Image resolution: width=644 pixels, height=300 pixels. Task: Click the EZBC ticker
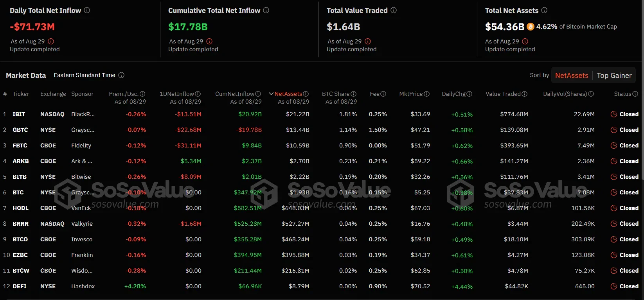20,255
